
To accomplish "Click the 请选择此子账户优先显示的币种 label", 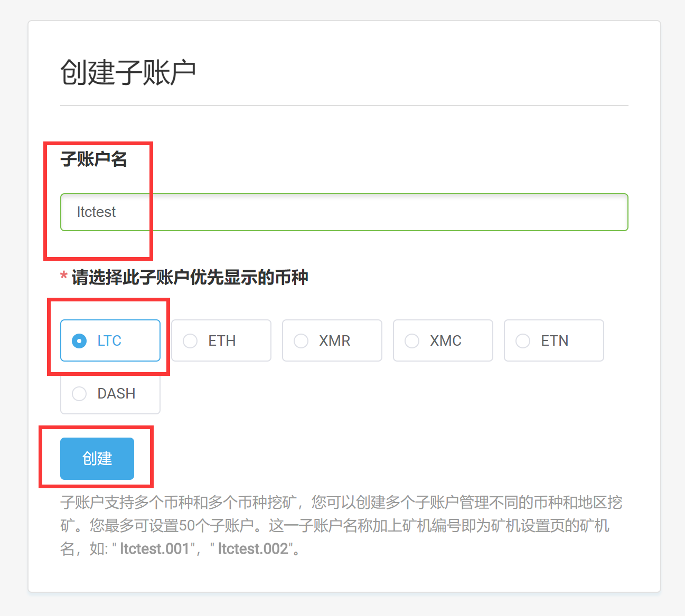I will 190,277.
